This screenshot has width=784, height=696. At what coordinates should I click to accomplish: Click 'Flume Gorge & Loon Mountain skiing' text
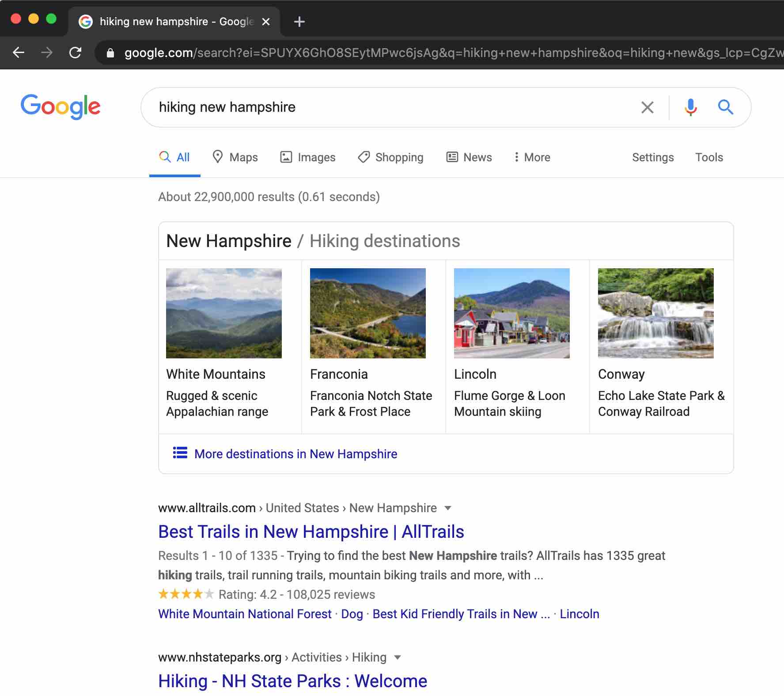[510, 403]
